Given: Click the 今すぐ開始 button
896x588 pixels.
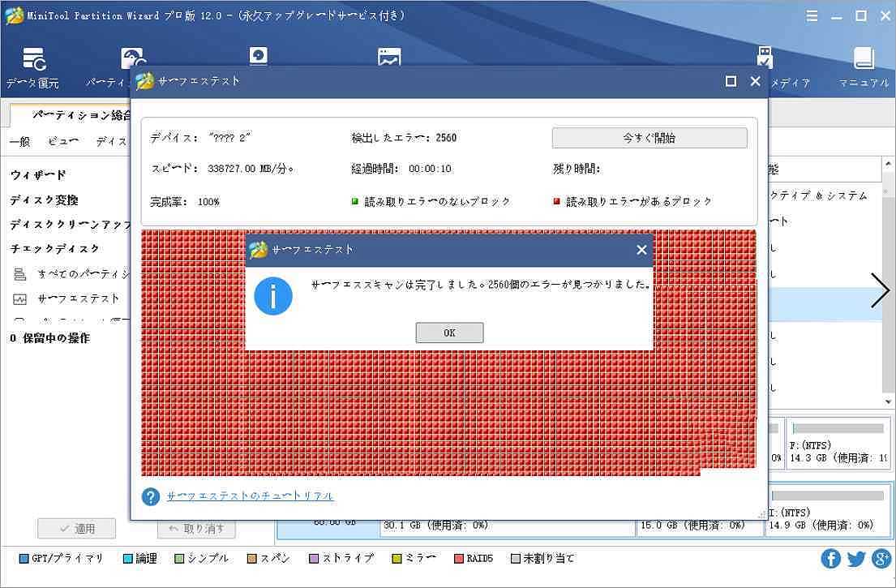Looking at the screenshot, I should pyautogui.click(x=649, y=138).
